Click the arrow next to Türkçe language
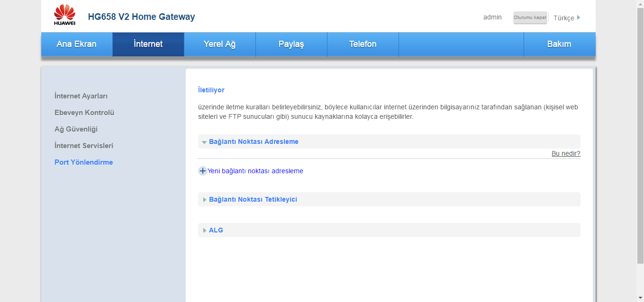Image resolution: width=644 pixels, height=302 pixels. coord(579,18)
